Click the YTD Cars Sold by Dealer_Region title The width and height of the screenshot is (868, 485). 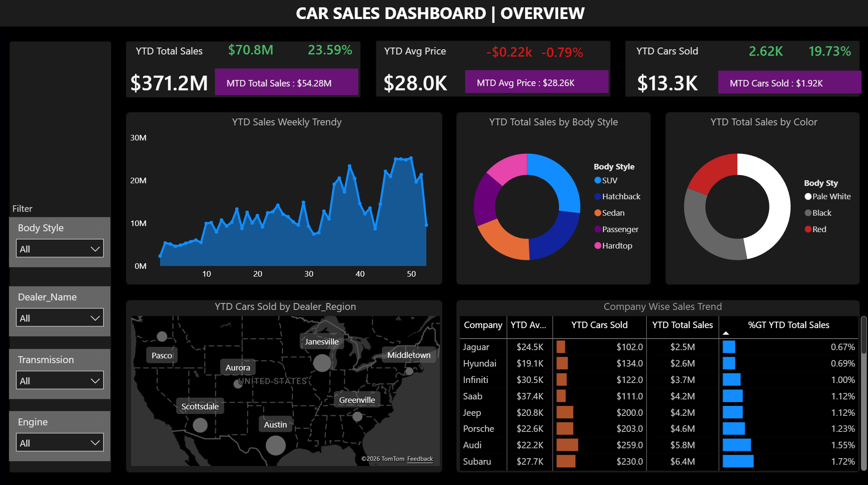tap(285, 306)
